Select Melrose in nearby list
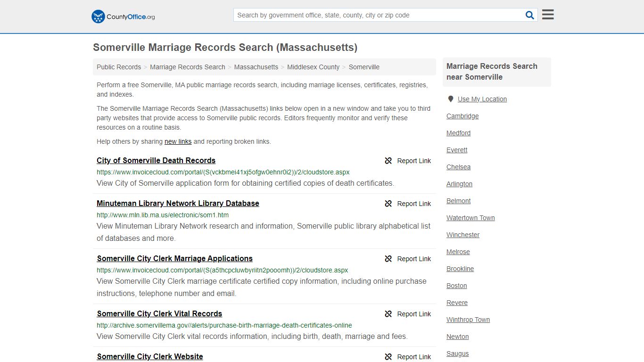The image size is (644, 362). coord(458,252)
